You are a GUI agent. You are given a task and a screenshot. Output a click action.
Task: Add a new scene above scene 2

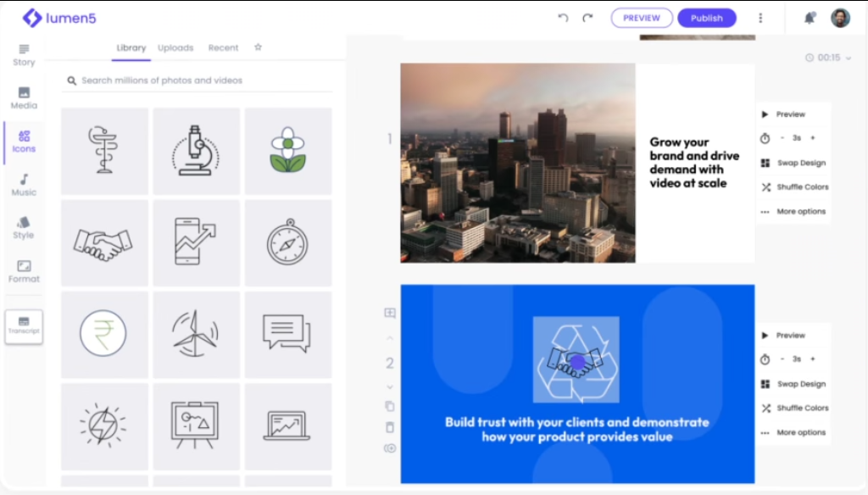[x=390, y=313]
